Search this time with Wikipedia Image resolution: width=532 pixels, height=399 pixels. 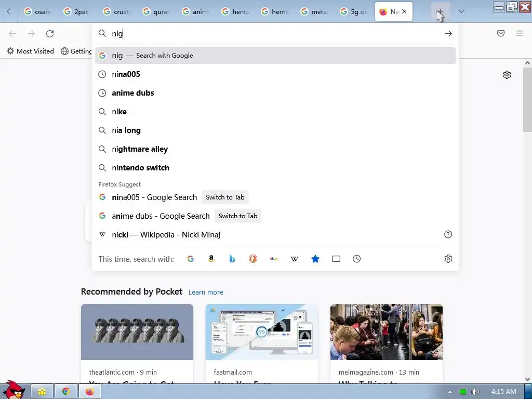tap(295, 259)
